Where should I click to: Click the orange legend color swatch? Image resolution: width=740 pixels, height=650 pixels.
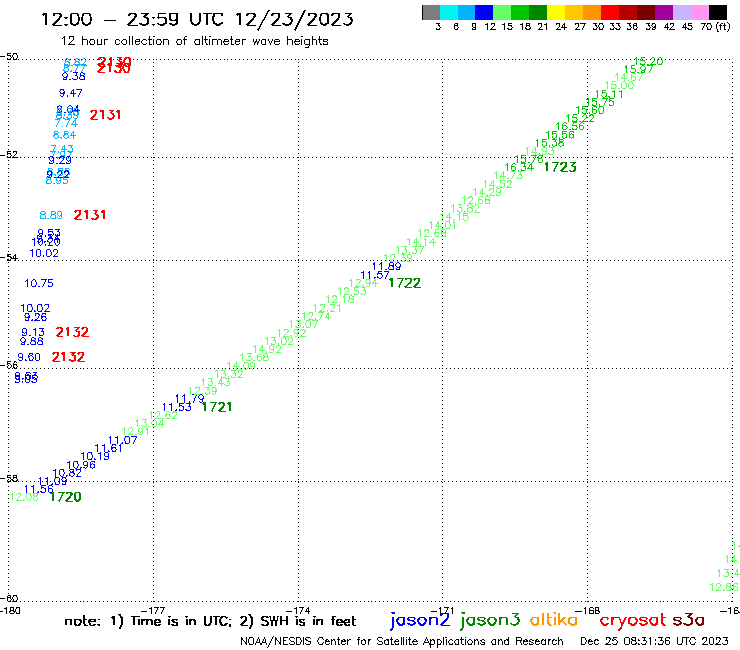(x=592, y=12)
